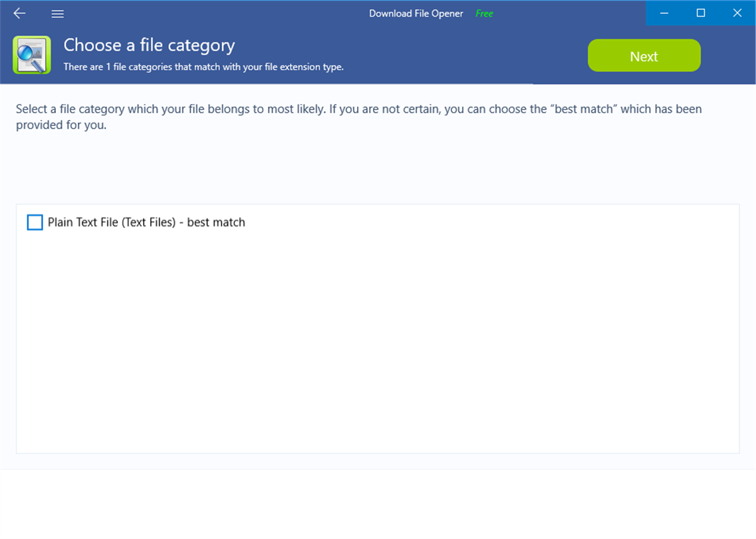Tick the Plain Text File checkbox
Viewport: 756px width, 539px height.
[x=35, y=222]
